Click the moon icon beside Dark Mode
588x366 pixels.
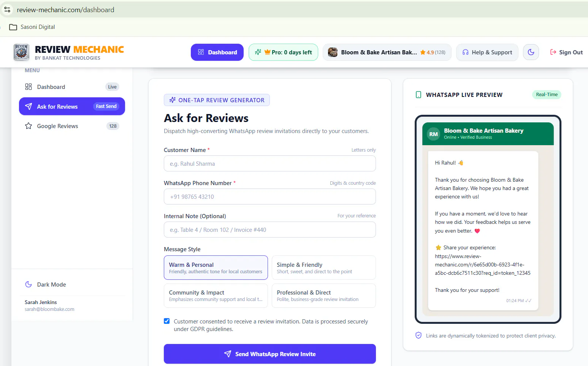[x=29, y=284]
